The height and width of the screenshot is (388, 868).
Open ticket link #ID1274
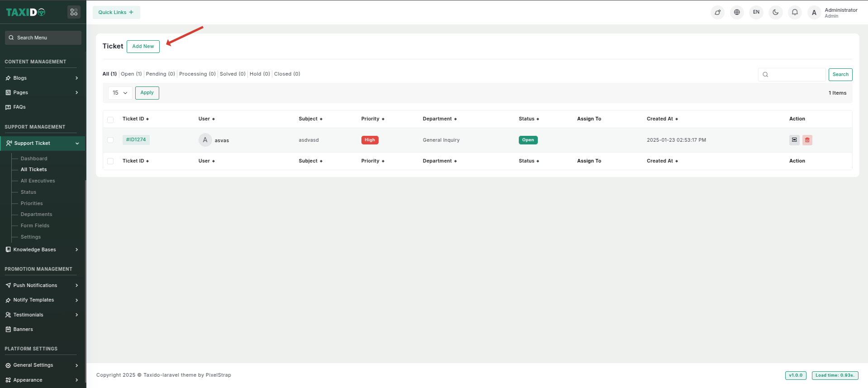[136, 139]
